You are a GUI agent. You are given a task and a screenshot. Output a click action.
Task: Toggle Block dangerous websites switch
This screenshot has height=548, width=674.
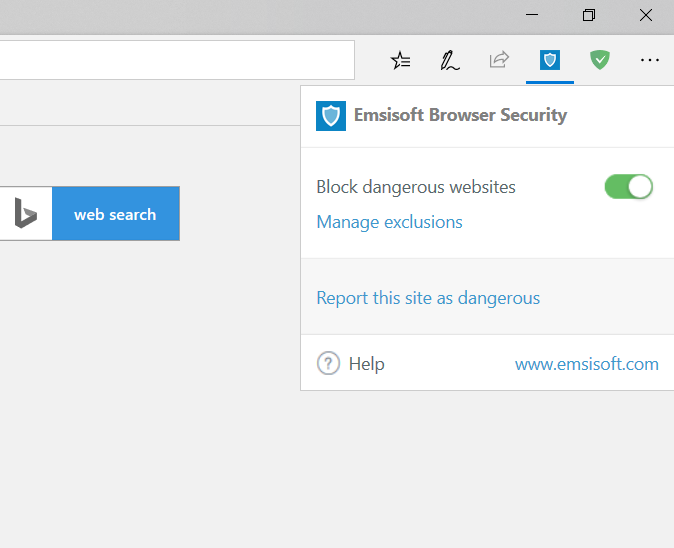pyautogui.click(x=628, y=187)
